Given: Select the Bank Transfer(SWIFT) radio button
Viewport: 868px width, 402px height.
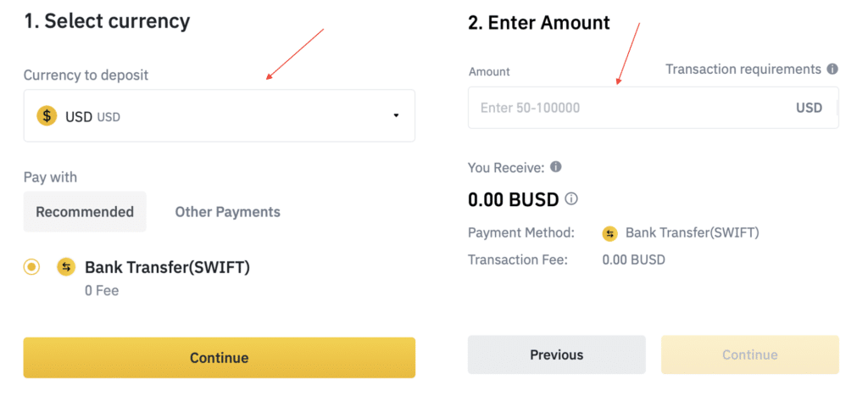Looking at the screenshot, I should pos(31,267).
